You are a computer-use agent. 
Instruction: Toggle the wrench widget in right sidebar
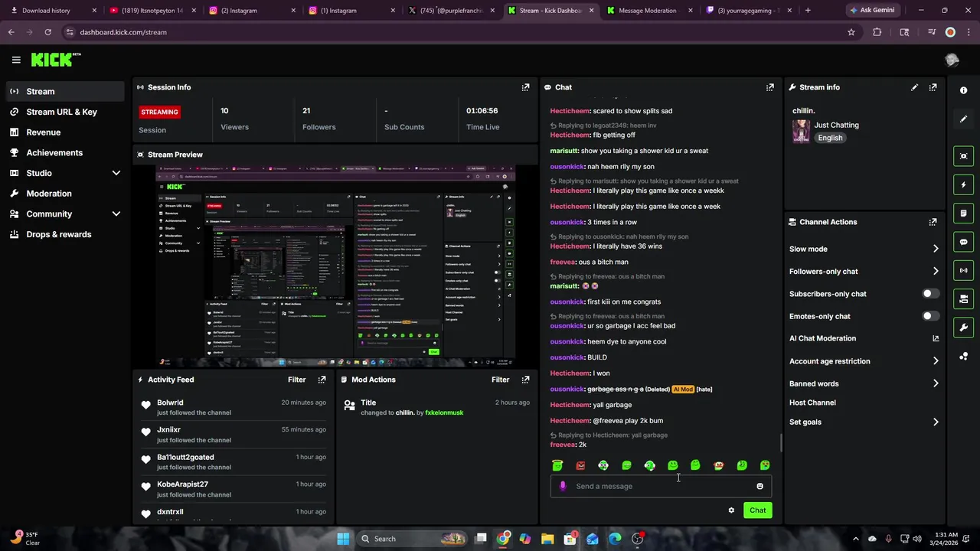963,328
